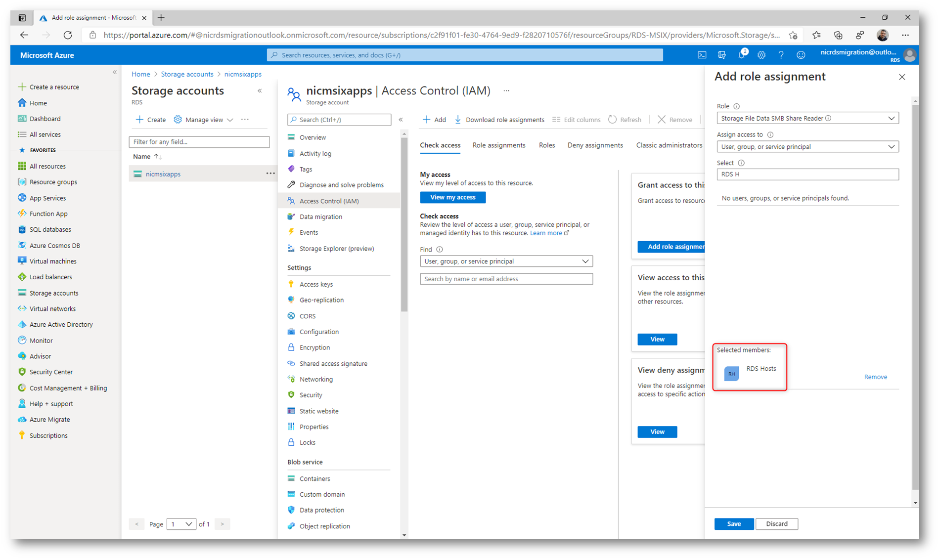Expand the Manage view dropdown
The width and height of the screenshot is (940, 560).
coord(203,120)
